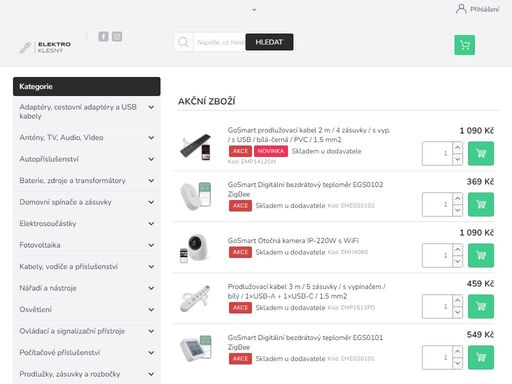
Task: Click the 1 090 Kč price of Otočná kamera
Action: pyautogui.click(x=477, y=233)
